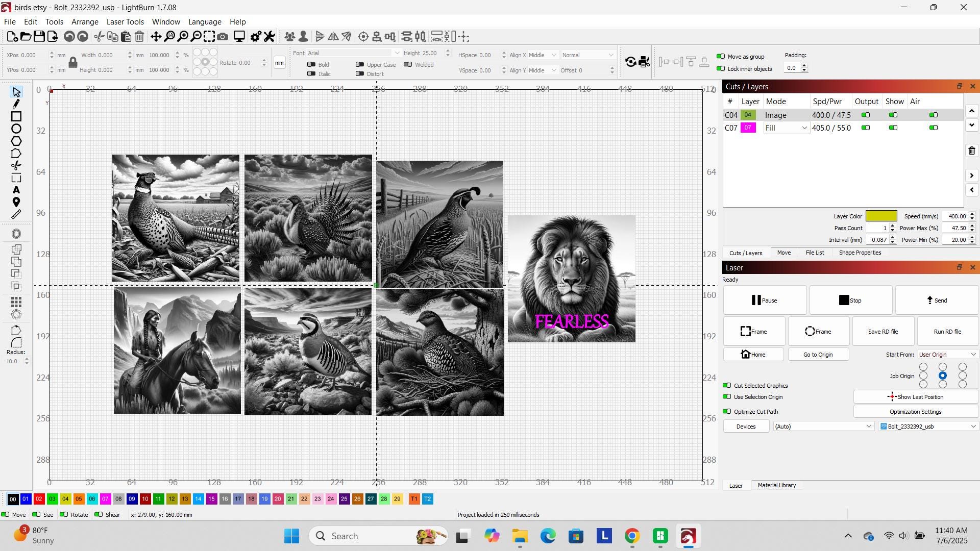The width and height of the screenshot is (980, 551).
Task: Disable the Optimize Cut Path switch
Action: (727, 412)
